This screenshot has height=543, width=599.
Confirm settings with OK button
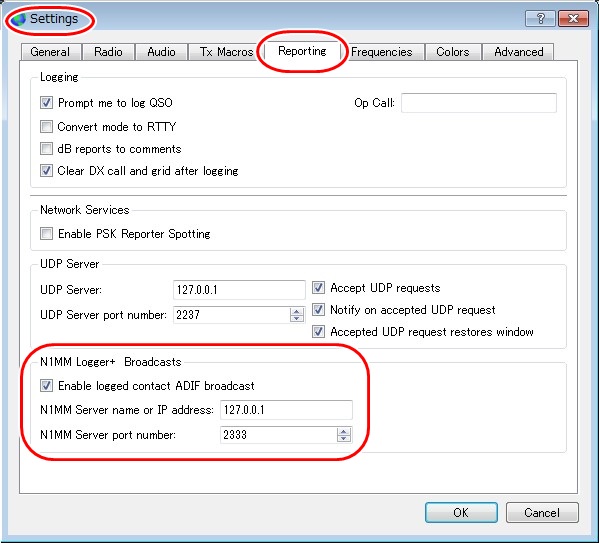[461, 512]
